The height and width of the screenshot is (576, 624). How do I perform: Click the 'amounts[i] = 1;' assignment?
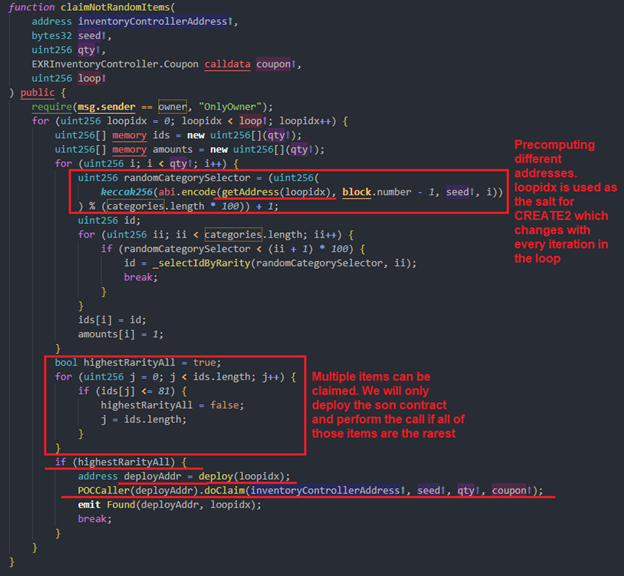pos(121,334)
